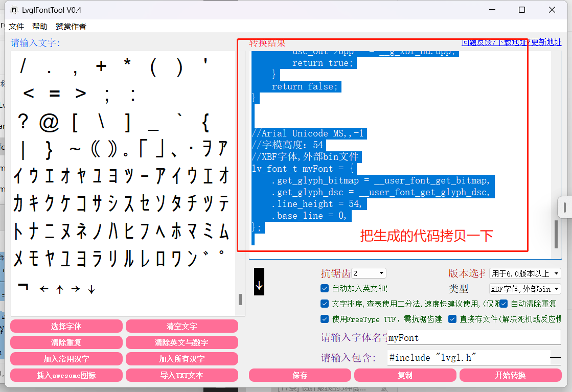Click the 保存 button
Screen dimensions: 572x392
click(x=300, y=375)
